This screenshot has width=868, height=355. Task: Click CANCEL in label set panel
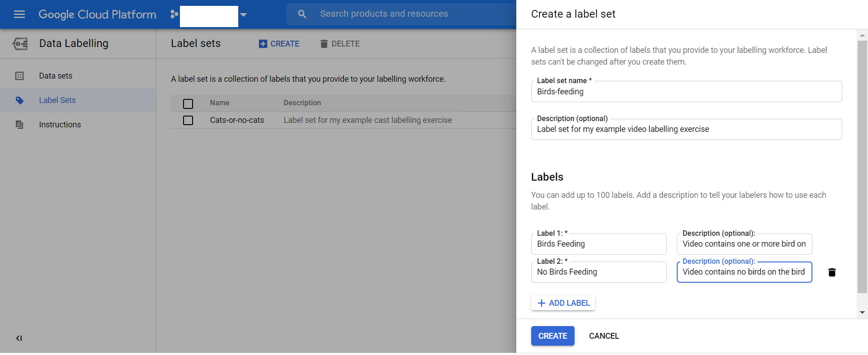click(604, 336)
